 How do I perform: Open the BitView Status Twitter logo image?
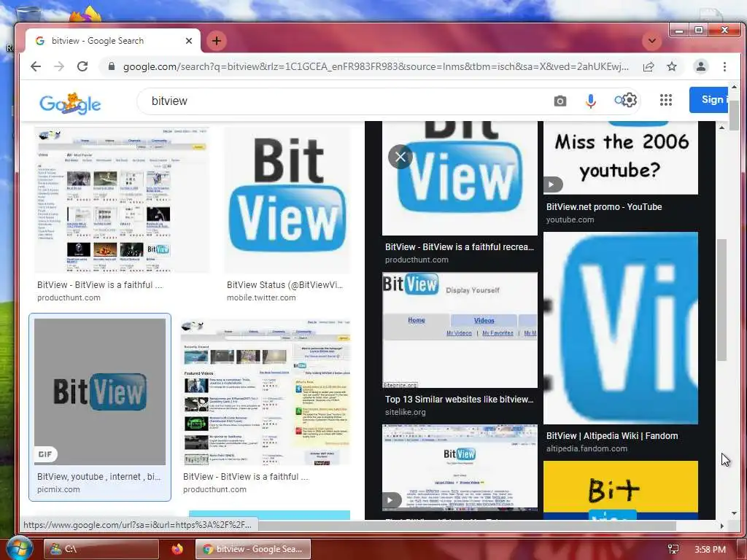(287, 200)
